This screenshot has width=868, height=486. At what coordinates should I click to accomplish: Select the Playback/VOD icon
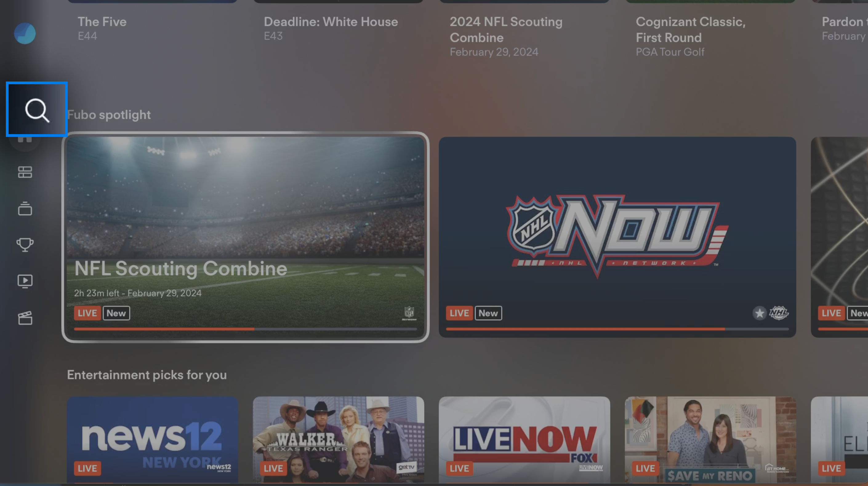tap(25, 281)
